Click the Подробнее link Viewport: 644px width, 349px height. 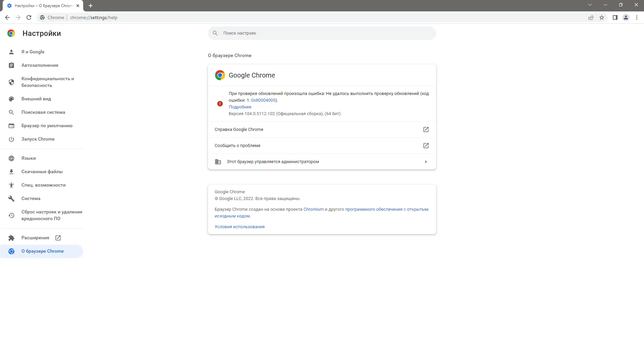click(x=240, y=107)
